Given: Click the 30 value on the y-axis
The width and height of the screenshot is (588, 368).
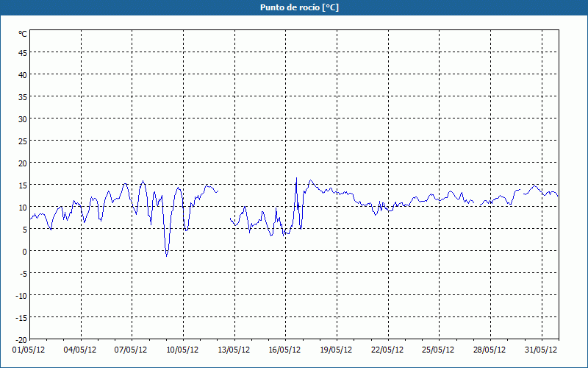Looking at the screenshot, I should coord(23,119).
